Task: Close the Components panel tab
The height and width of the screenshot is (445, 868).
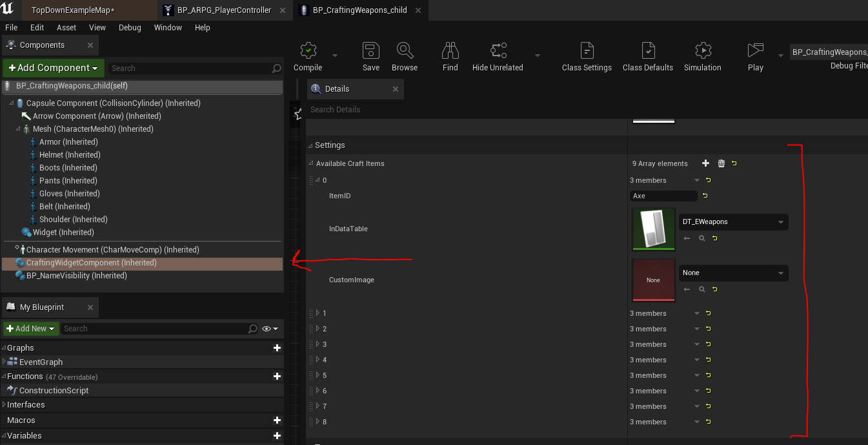Action: coord(90,45)
